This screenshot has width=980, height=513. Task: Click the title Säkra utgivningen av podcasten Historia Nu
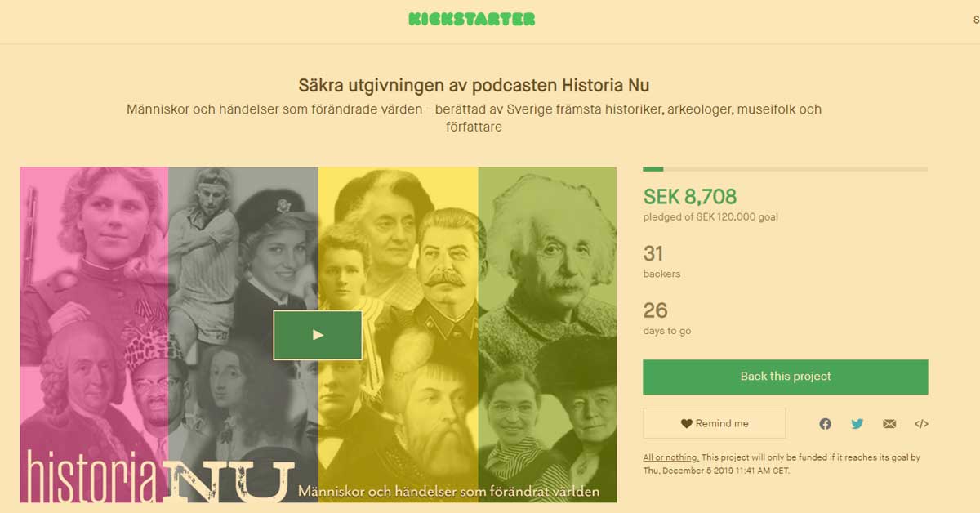(x=474, y=85)
